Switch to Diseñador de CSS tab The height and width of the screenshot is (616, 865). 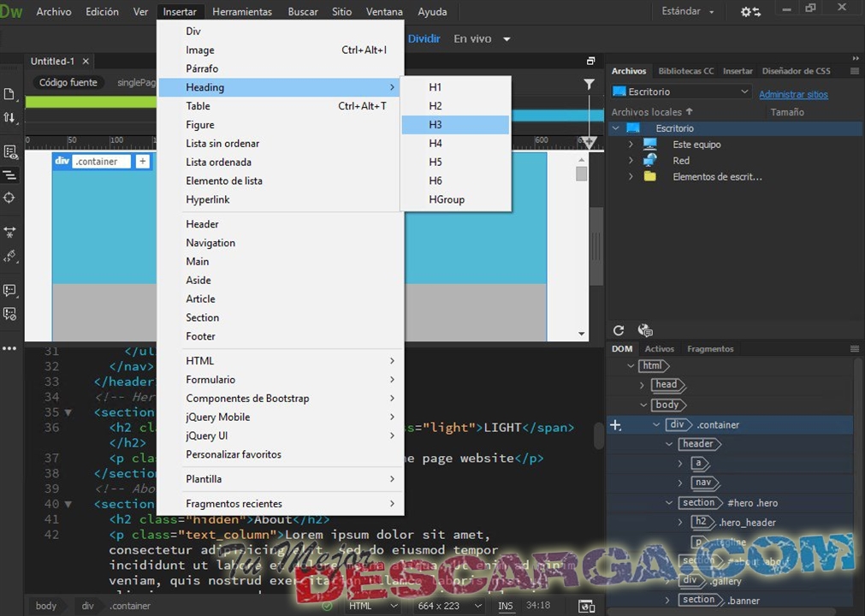pos(796,71)
